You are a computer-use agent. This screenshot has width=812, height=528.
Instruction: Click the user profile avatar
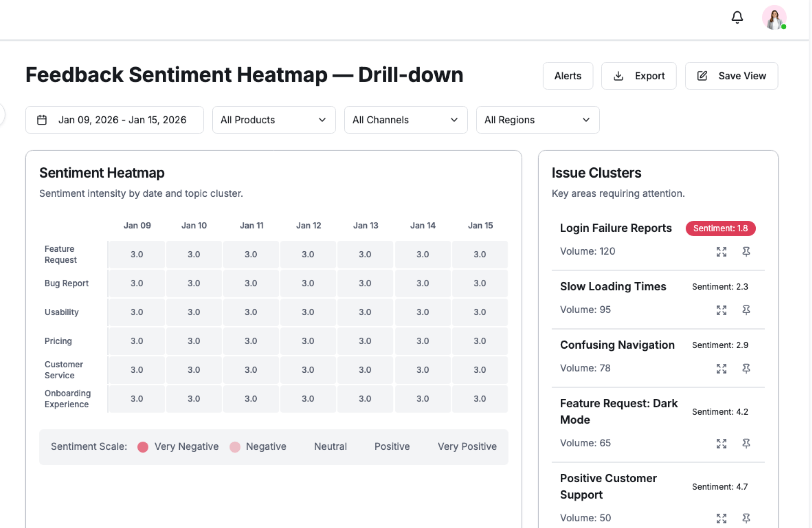click(x=774, y=18)
